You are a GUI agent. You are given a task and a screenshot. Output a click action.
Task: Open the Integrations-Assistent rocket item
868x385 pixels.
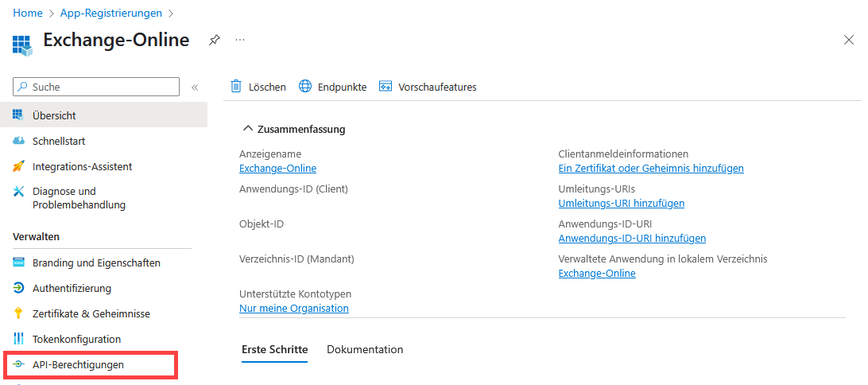pos(82,166)
